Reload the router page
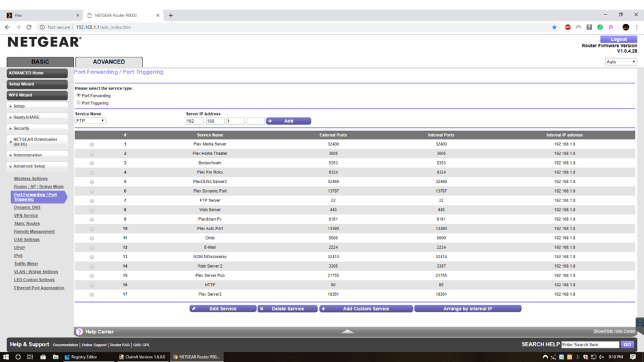Image resolution: width=644 pixels, height=362 pixels. click(29, 27)
